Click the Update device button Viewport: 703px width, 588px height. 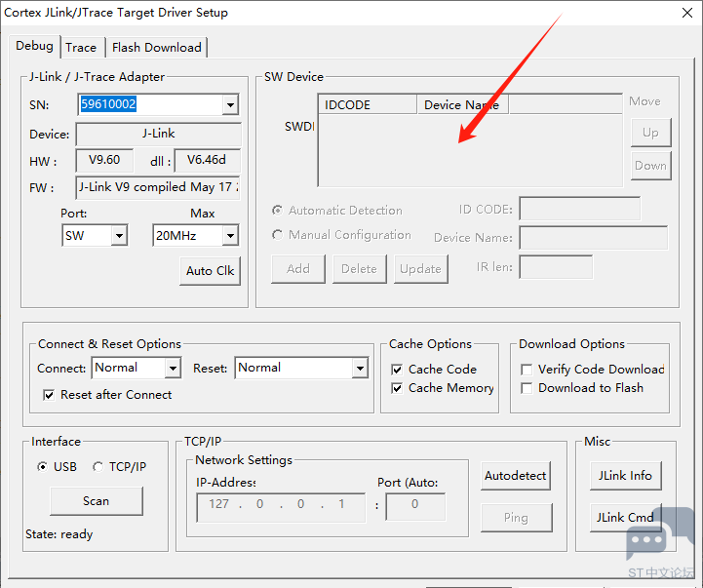click(420, 269)
